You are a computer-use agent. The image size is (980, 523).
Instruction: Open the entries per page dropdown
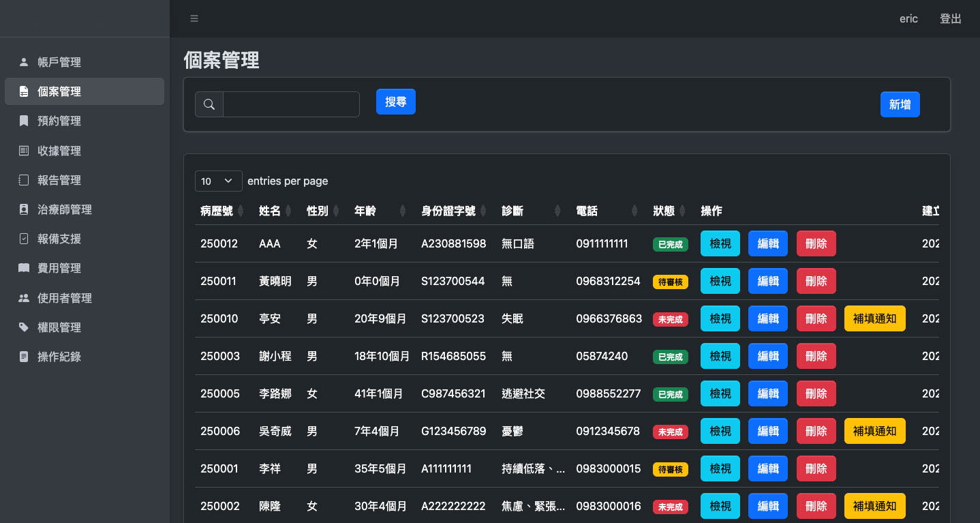[218, 181]
